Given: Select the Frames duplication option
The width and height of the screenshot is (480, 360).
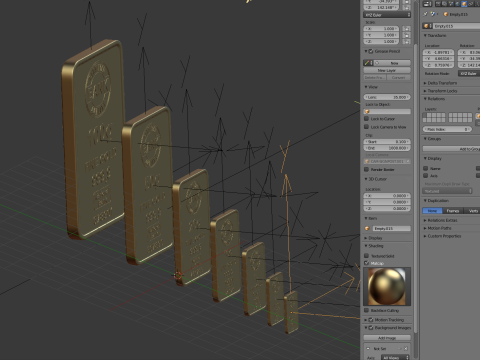Looking at the screenshot, I should pos(453,211).
